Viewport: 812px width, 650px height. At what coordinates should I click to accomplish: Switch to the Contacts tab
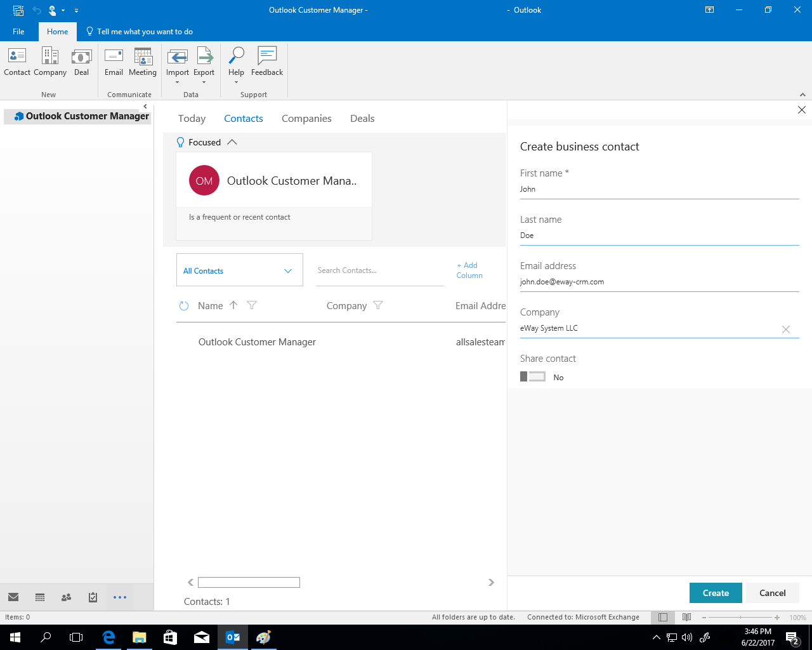[244, 119]
